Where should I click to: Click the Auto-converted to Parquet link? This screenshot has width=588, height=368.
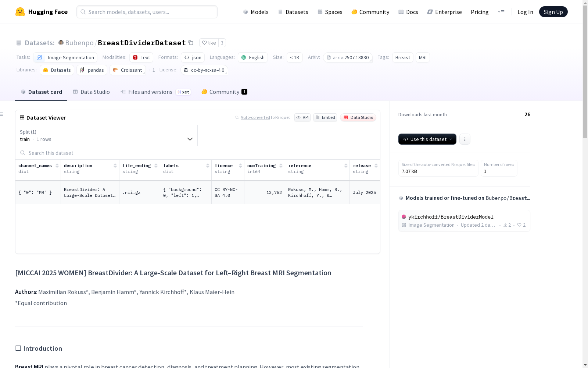click(x=263, y=117)
